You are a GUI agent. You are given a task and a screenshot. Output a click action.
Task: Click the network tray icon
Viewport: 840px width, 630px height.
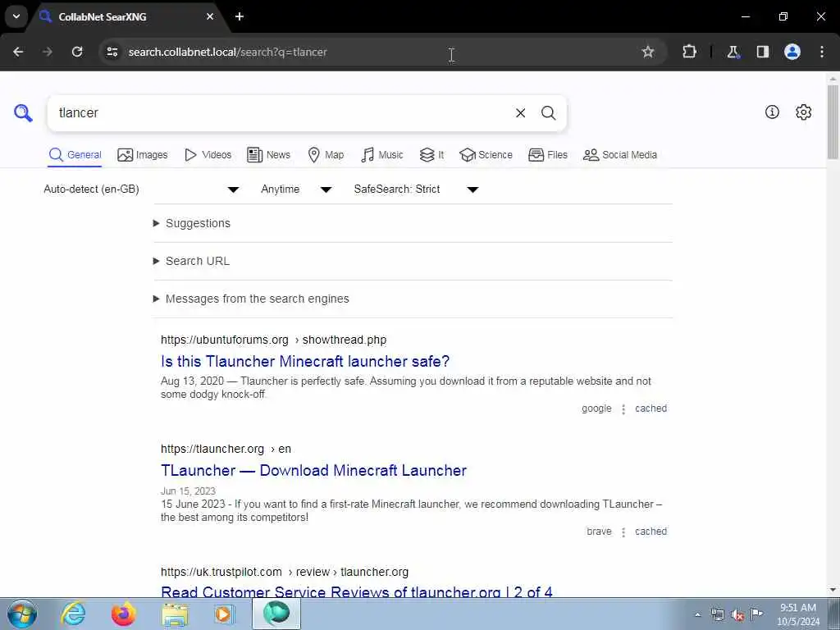717,615
